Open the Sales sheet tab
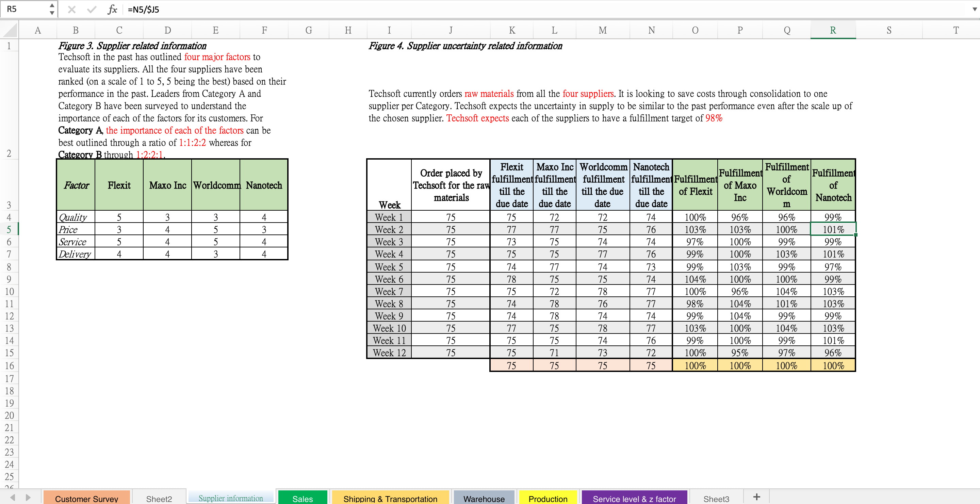This screenshot has width=980, height=504. click(x=303, y=499)
